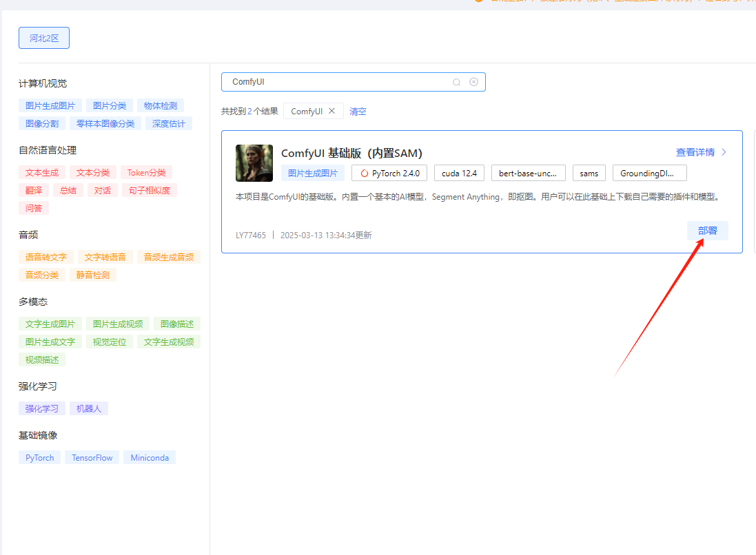Open the chevron arrow next to 查看详情
Image resolution: width=756 pixels, height=555 pixels.
724,152
